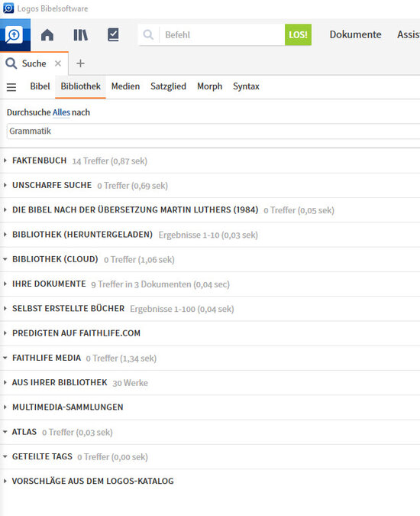Expand the Aus Ihrer Bibliothek section
The width and height of the screenshot is (420, 516).
(x=5, y=383)
